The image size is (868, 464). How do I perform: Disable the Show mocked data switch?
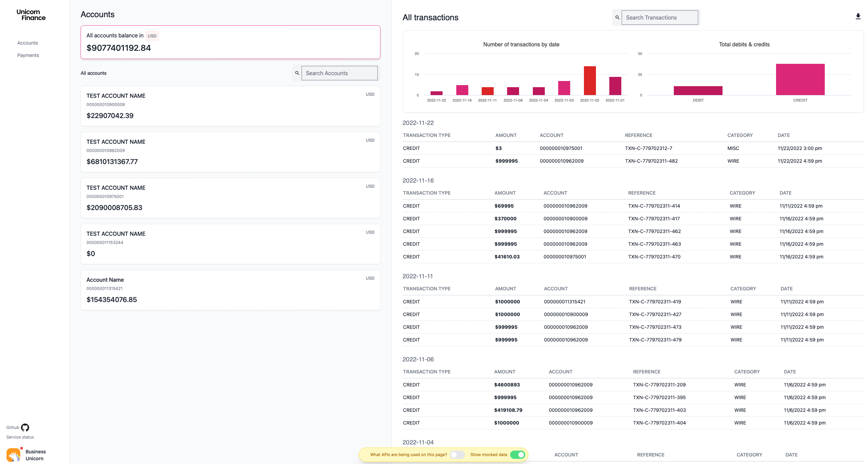[x=517, y=455]
